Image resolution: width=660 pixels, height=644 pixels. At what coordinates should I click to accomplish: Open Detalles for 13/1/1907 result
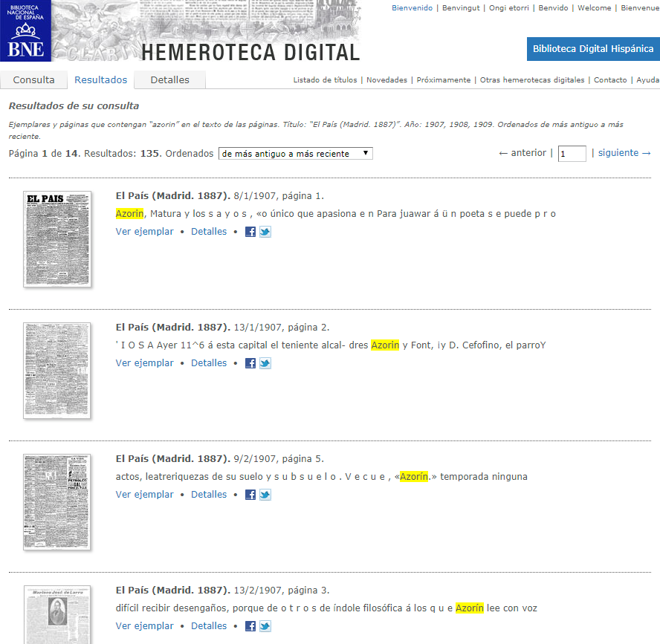[x=209, y=363]
